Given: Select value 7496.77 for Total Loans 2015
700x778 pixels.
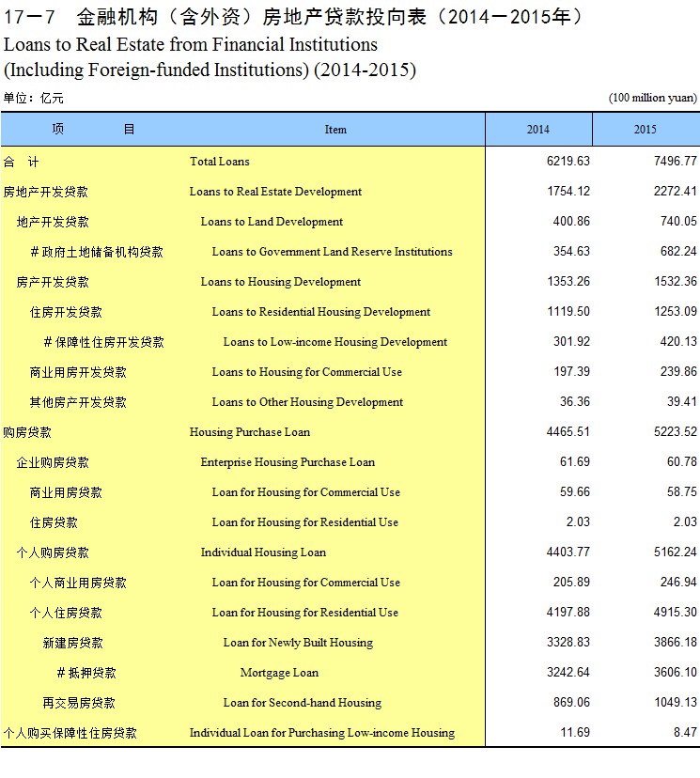Looking at the screenshot, I should pyautogui.click(x=676, y=161).
